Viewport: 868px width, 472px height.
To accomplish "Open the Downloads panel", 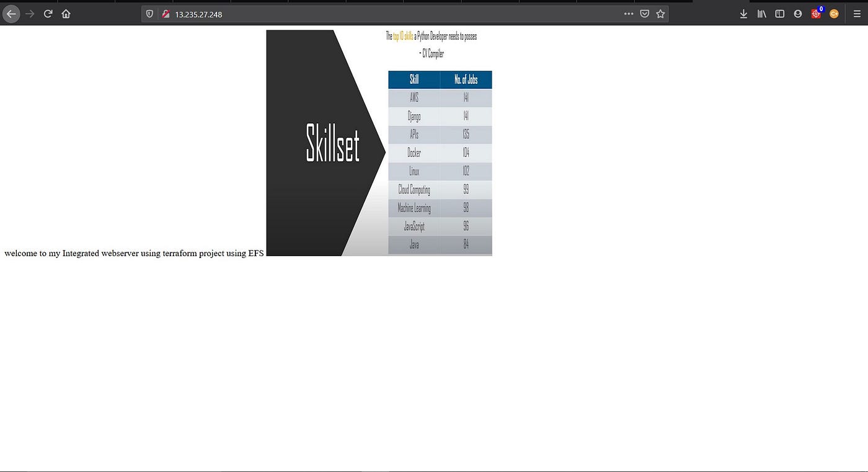I will [743, 14].
